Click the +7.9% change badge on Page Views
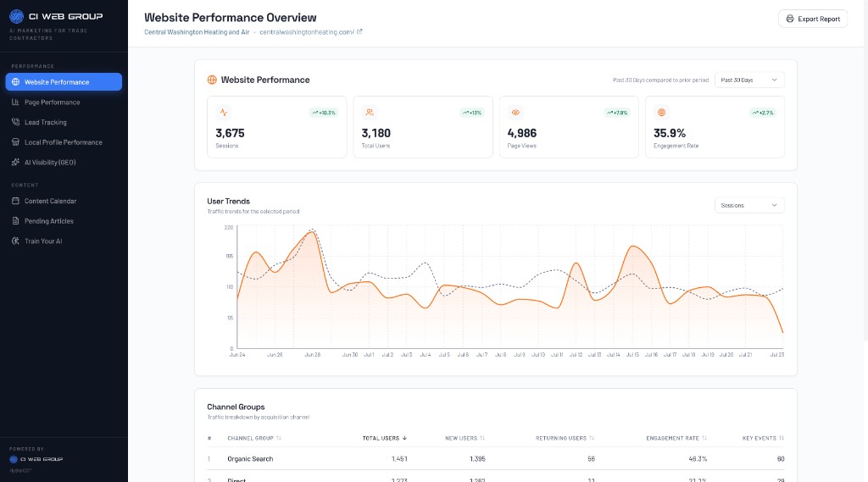The image size is (868, 482). point(617,113)
